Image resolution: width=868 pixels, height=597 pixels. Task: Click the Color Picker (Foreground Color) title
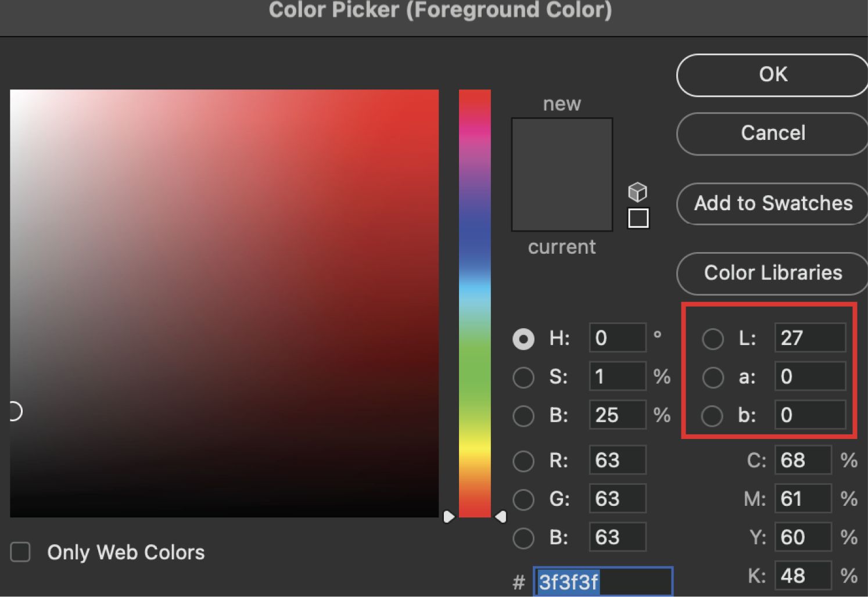(440, 10)
